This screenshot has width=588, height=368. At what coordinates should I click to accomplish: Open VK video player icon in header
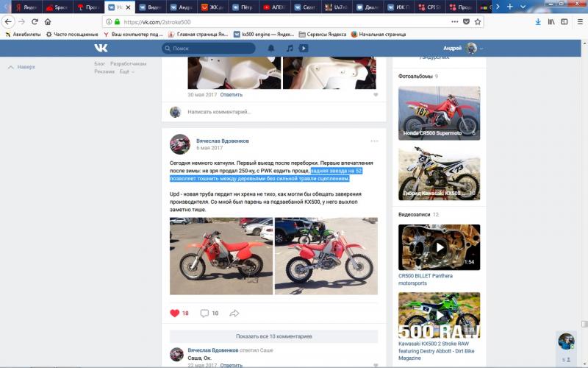click(x=304, y=48)
